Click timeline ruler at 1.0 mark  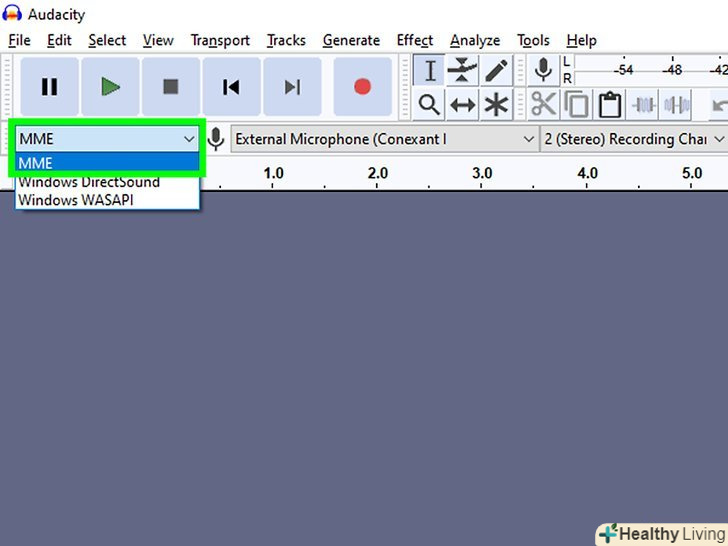point(273,174)
